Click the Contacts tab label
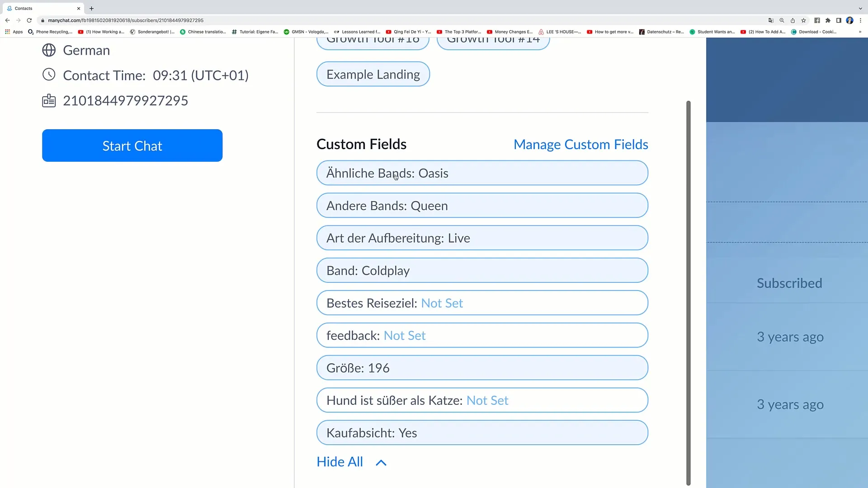Image resolution: width=868 pixels, height=488 pixels. (x=24, y=8)
